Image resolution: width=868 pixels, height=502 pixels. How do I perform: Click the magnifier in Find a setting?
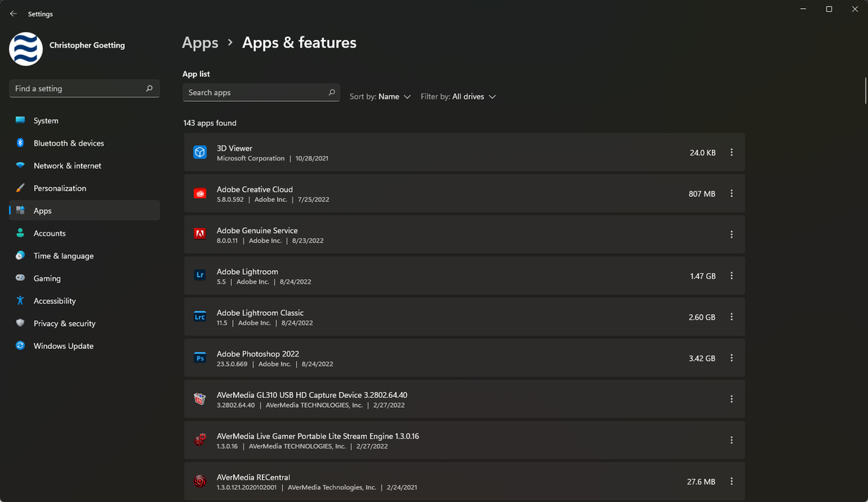149,88
